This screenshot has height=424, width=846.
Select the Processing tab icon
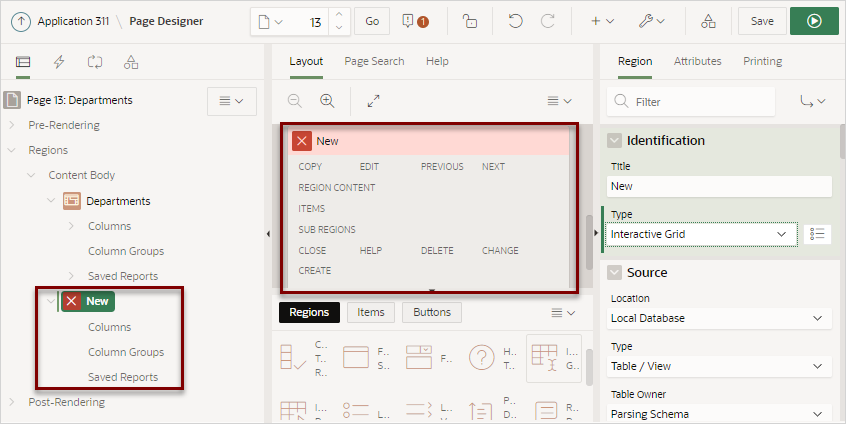pos(95,62)
